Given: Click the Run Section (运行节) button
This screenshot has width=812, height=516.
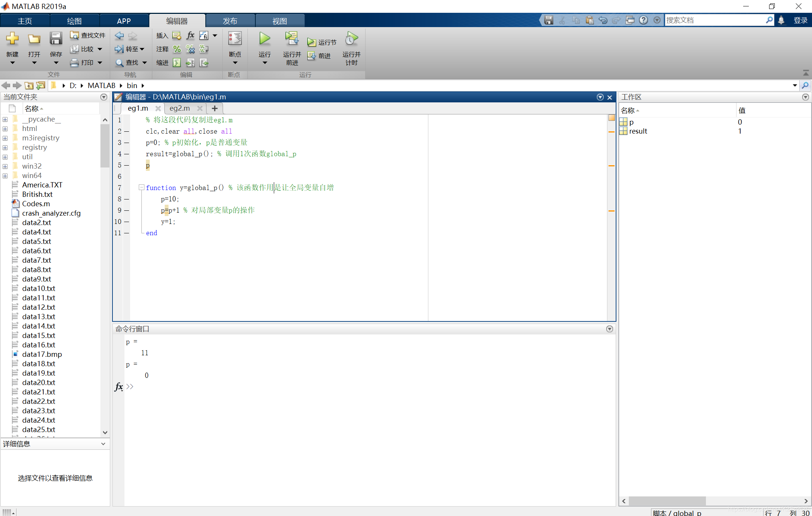Looking at the screenshot, I should 322,42.
